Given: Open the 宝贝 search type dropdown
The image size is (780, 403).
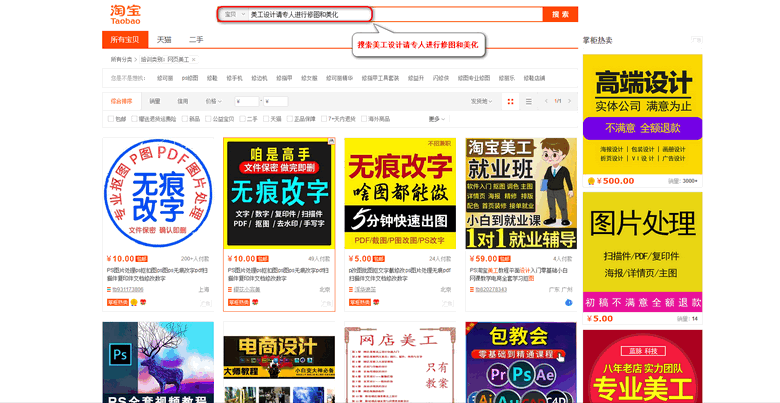Looking at the screenshot, I should (x=233, y=15).
